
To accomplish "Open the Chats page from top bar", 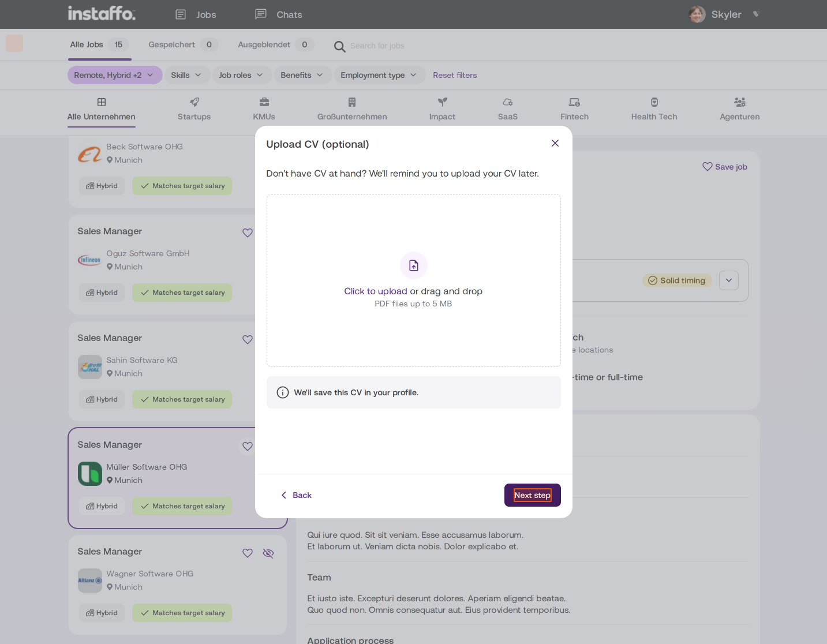I will click(279, 14).
